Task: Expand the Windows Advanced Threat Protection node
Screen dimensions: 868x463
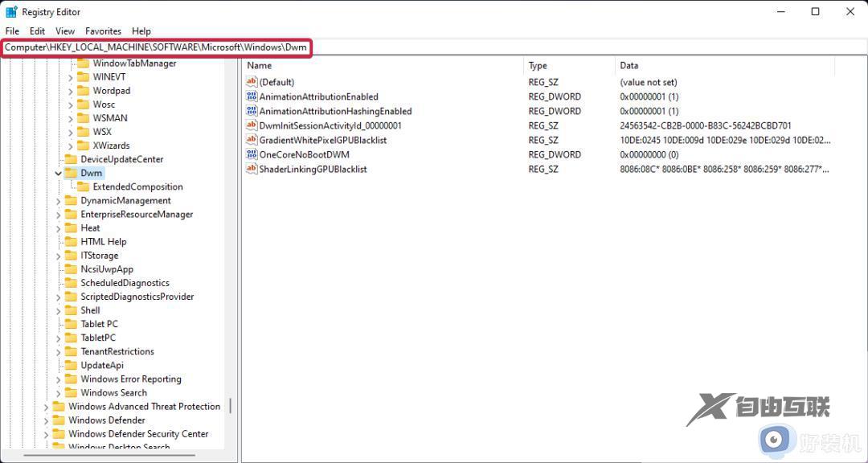Action: pos(46,406)
